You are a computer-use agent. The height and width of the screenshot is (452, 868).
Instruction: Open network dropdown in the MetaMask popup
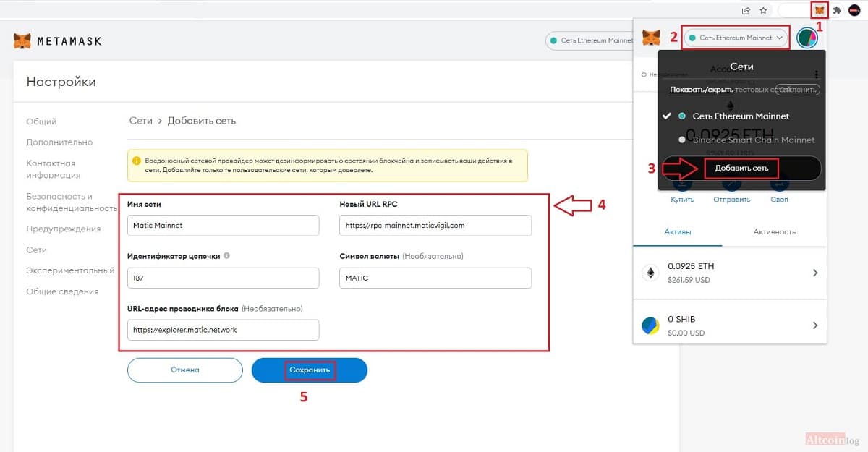pyautogui.click(x=736, y=38)
